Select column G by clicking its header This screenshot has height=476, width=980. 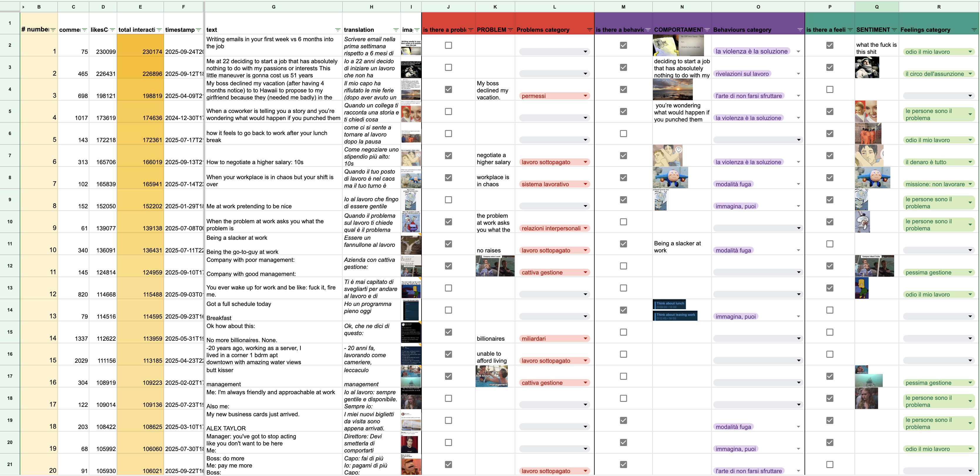[x=274, y=6]
